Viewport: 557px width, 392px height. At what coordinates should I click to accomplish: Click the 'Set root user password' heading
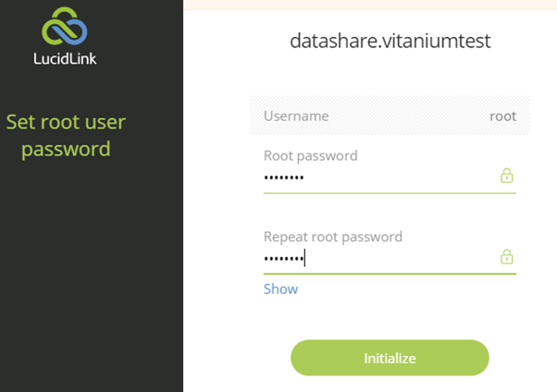click(66, 135)
